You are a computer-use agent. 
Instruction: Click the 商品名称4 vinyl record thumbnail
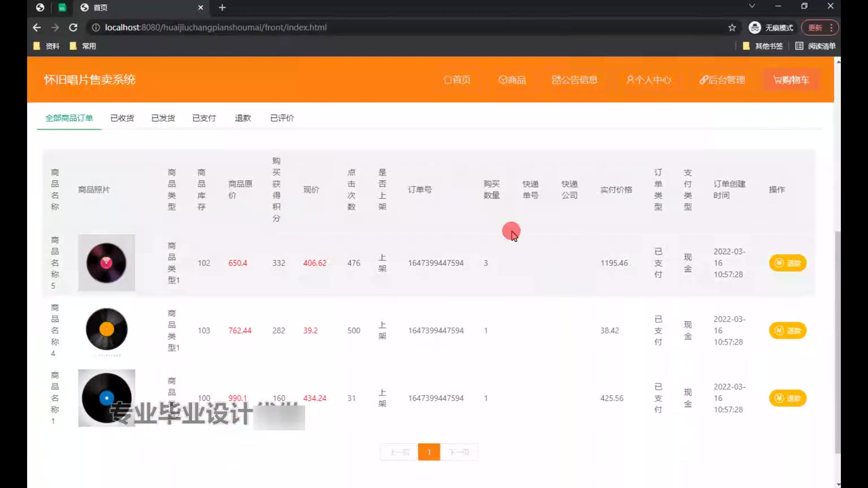107,330
